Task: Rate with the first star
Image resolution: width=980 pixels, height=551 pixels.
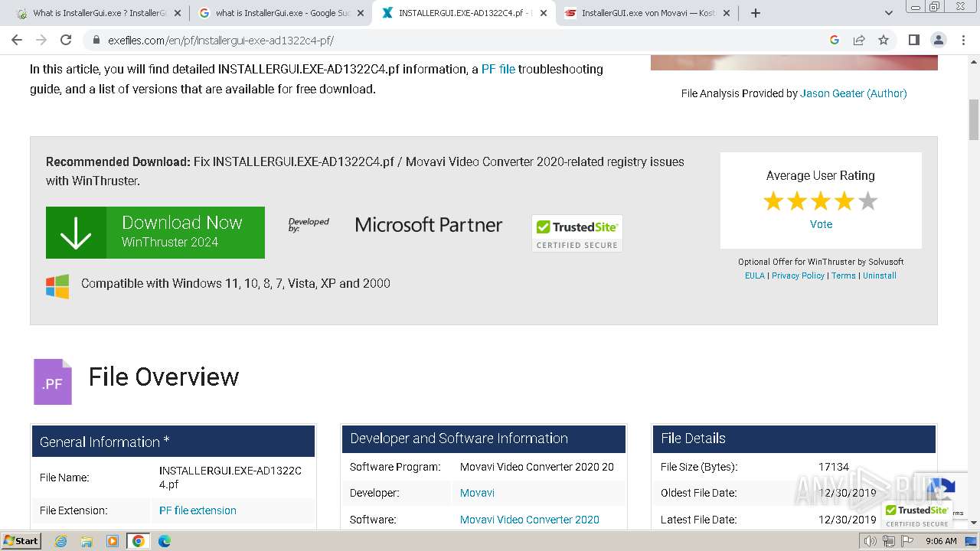Action: tap(773, 201)
